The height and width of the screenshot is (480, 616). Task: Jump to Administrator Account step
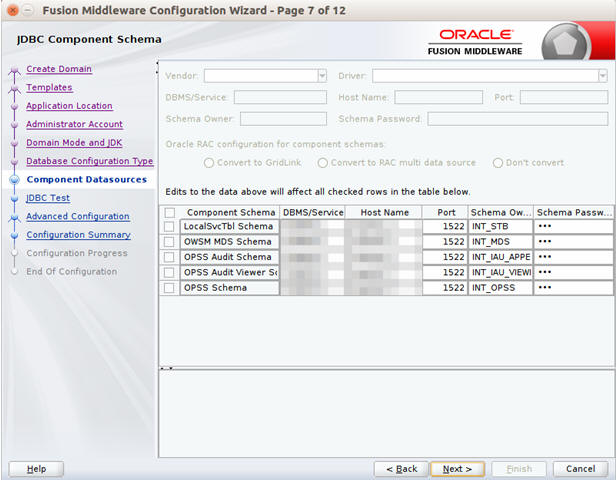click(74, 124)
